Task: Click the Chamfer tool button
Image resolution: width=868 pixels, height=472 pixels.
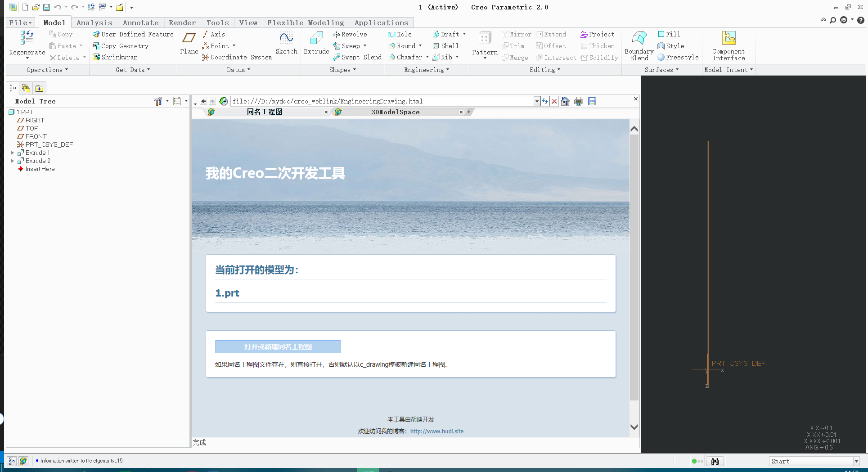Action: (x=405, y=57)
